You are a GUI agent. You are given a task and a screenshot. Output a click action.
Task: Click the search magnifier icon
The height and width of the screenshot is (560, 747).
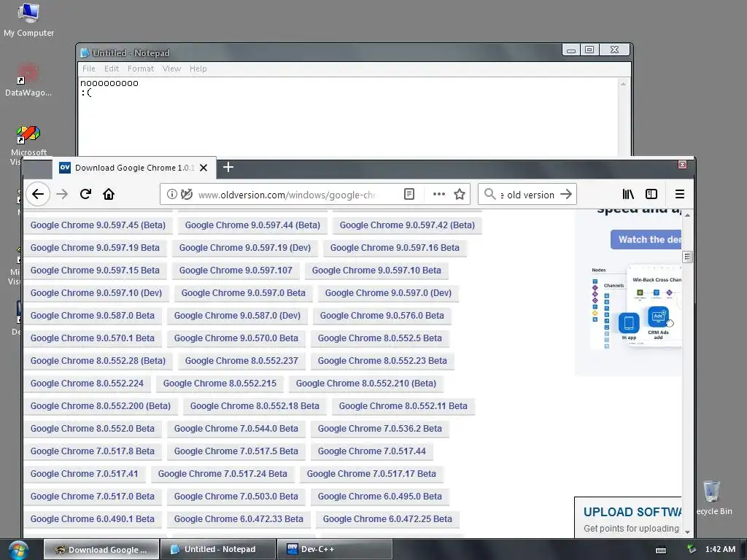489,194
